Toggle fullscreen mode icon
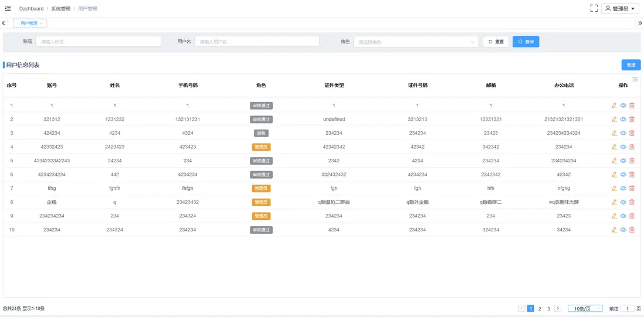 tap(594, 8)
